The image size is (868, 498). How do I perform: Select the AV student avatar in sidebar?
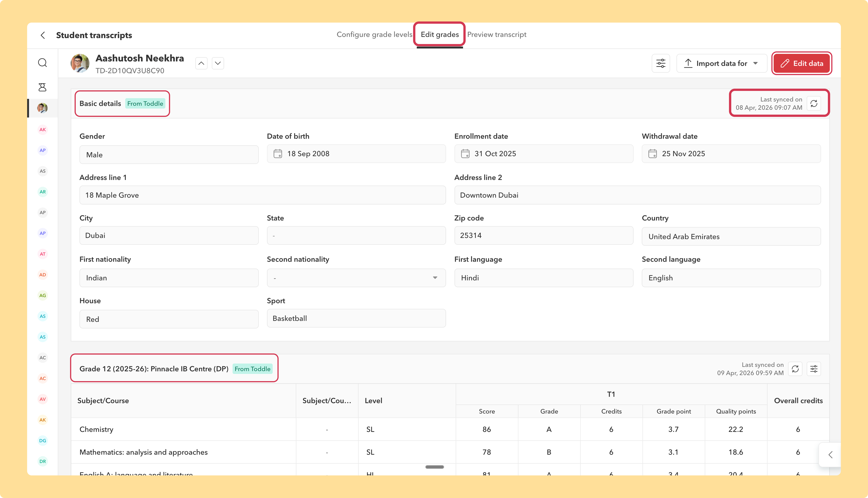pyautogui.click(x=42, y=399)
